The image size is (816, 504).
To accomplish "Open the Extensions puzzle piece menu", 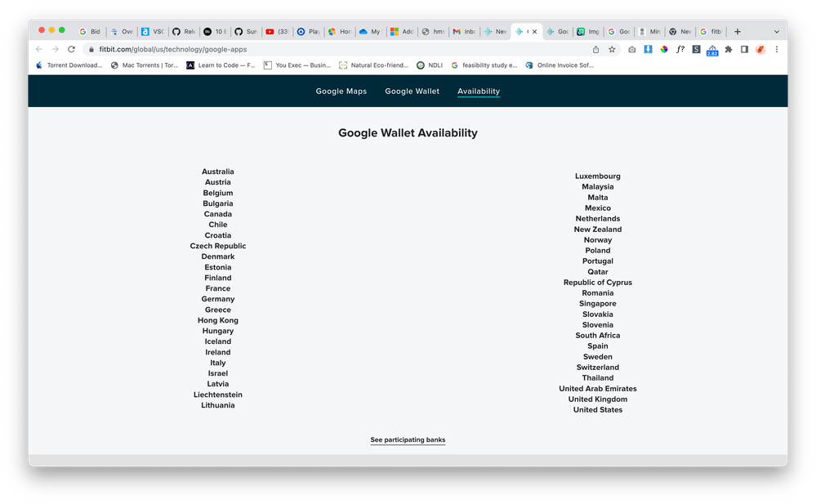I will [x=729, y=49].
